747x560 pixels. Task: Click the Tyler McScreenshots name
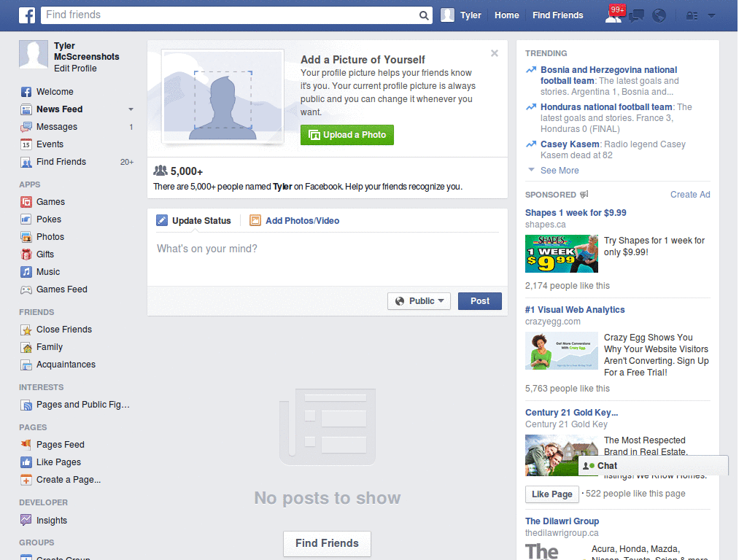tap(86, 52)
